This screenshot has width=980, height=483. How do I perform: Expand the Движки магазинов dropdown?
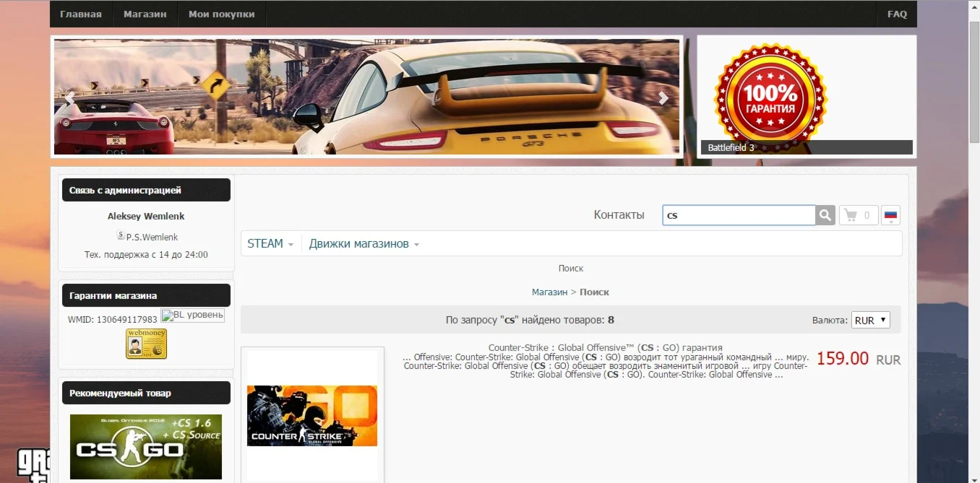coord(364,243)
